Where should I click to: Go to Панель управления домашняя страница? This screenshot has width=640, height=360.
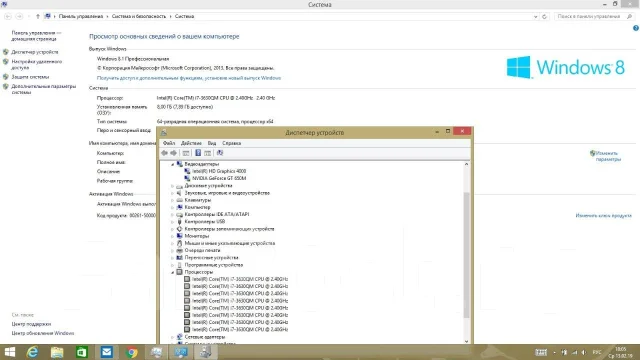coord(36,36)
